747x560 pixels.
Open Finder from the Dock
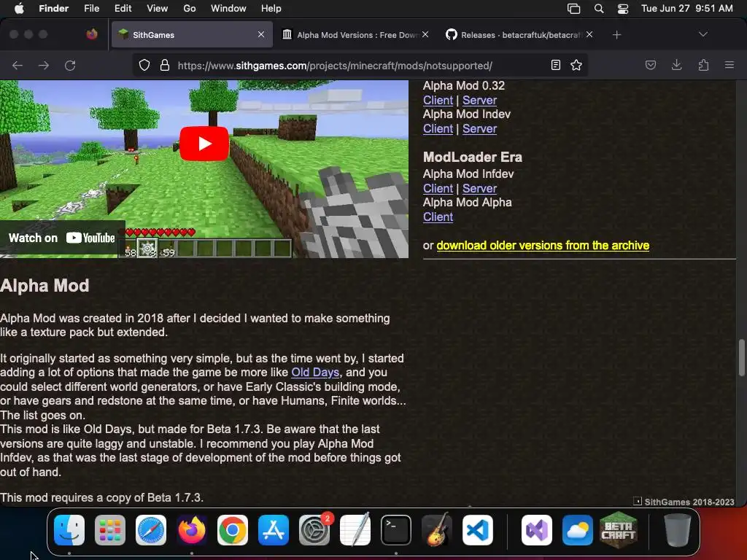(69, 530)
